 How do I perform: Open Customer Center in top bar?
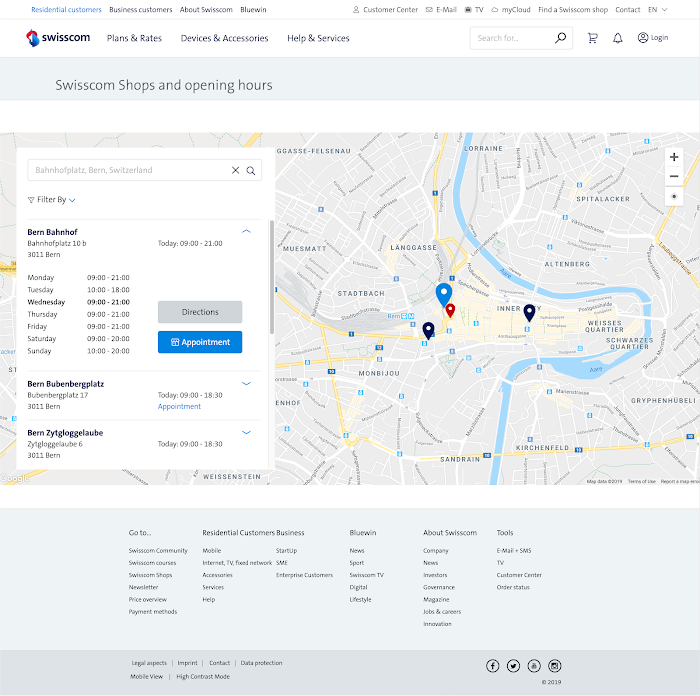pyautogui.click(x=385, y=9)
